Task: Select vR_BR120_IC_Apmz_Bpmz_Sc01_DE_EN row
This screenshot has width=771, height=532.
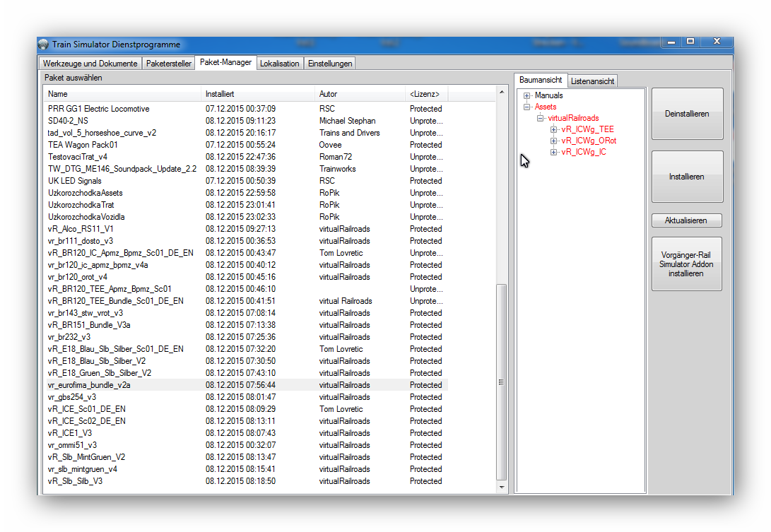Action: click(246, 253)
